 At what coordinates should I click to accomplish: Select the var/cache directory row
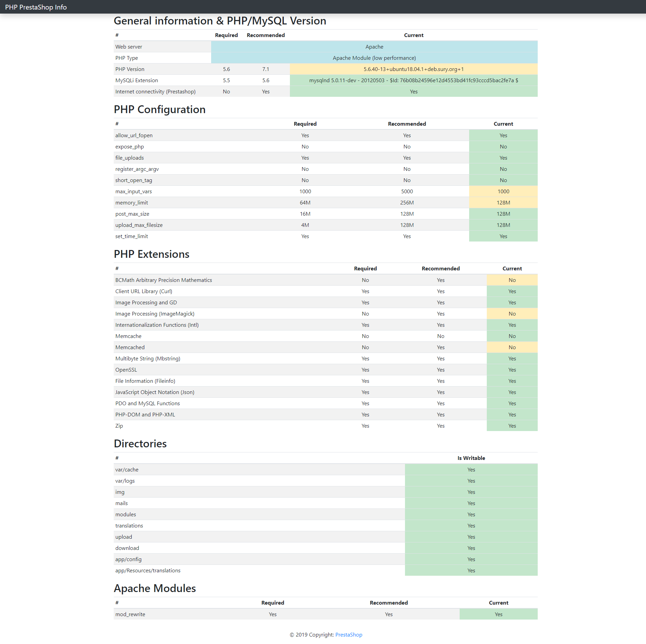(x=127, y=469)
